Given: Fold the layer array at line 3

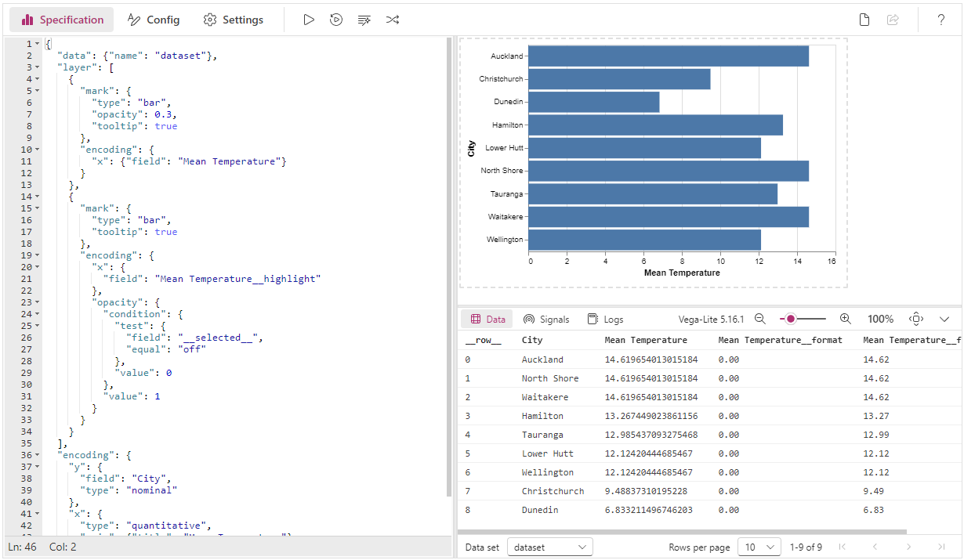Looking at the screenshot, I should (37, 67).
